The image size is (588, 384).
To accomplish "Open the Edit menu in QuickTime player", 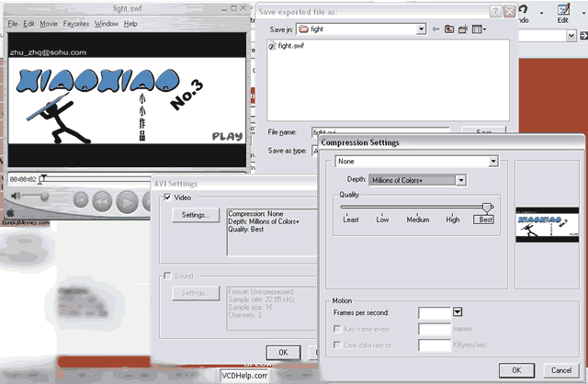I will 28,24.
